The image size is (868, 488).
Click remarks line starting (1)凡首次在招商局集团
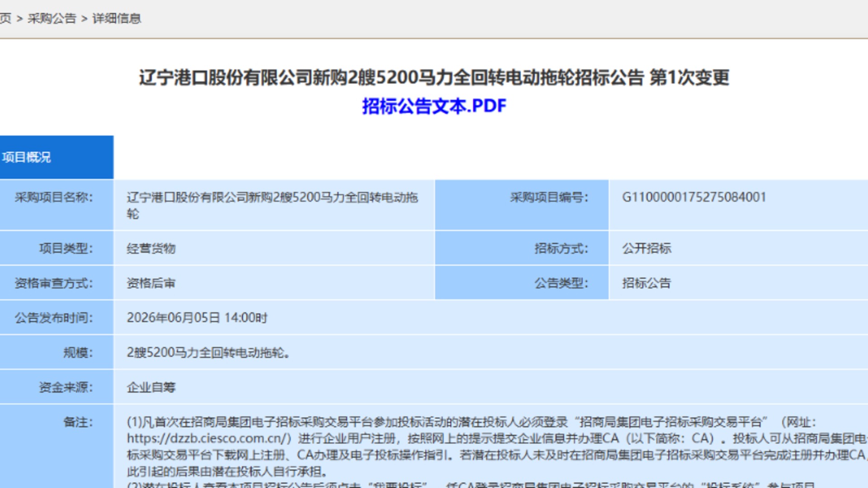(x=472, y=422)
